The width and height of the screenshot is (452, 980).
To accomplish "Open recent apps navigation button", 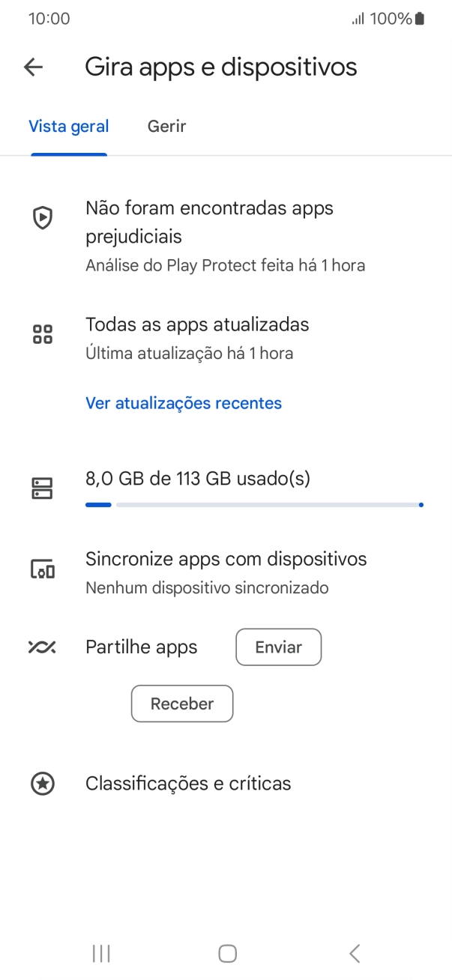I will click(x=101, y=953).
